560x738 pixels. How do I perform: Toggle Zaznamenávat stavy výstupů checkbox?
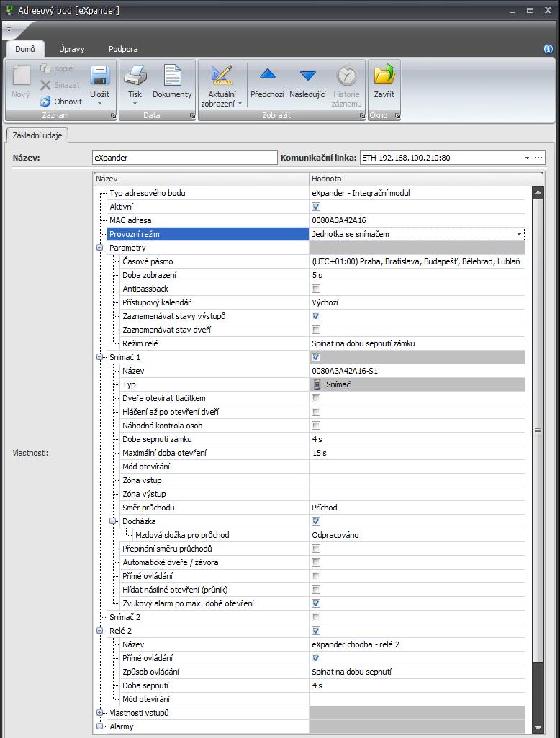coord(316,316)
